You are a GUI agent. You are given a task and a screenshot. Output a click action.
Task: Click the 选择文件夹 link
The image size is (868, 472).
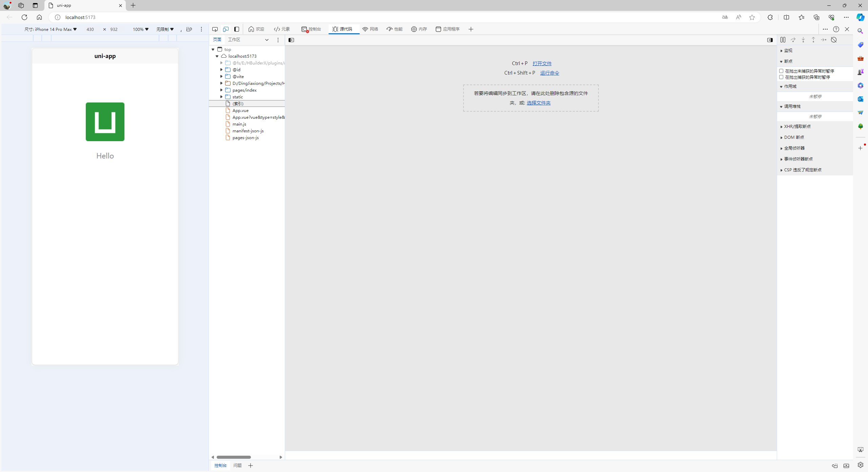click(x=538, y=103)
